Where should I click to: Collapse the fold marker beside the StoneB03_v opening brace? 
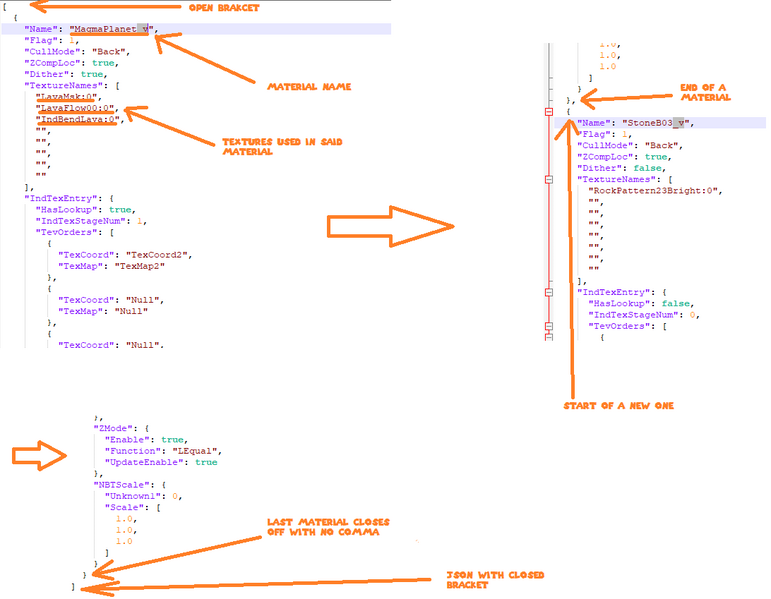pos(549,112)
